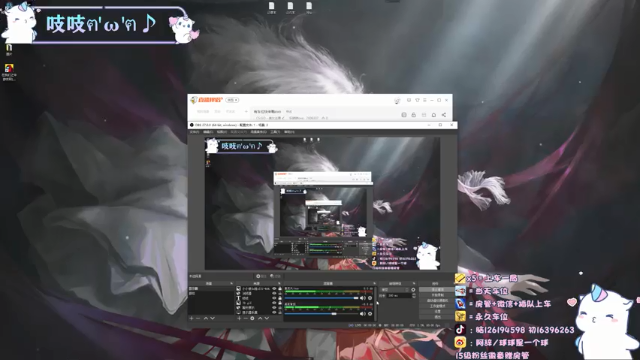Open the Scene Collection menu in OBS
Screen dimensions: 640x360
pyautogui.click(x=258, y=132)
